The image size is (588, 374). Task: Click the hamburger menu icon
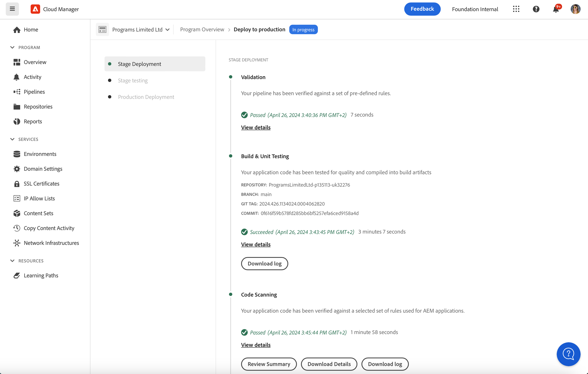(x=12, y=9)
